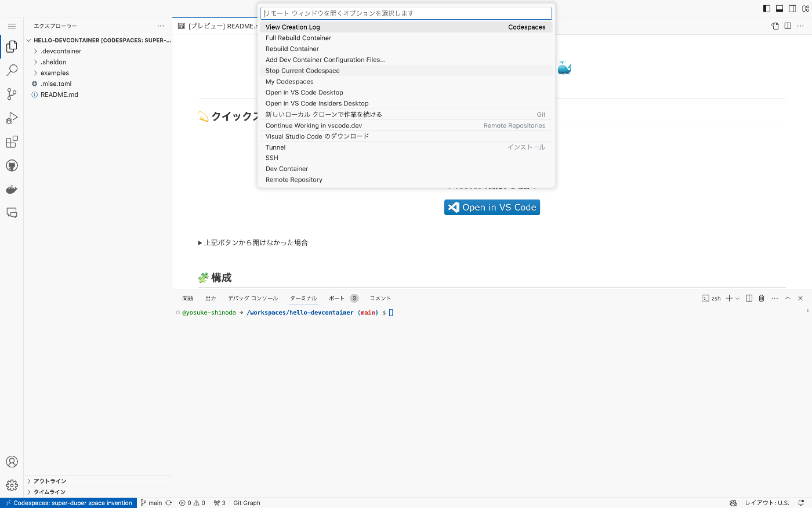This screenshot has height=508, width=812.
Task: Click the Open in VS Code badge button
Action: click(492, 207)
